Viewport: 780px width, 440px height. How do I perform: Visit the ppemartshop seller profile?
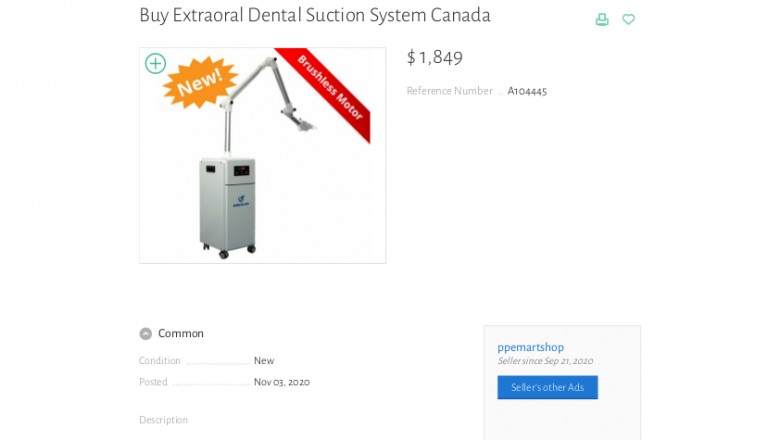tap(530, 347)
